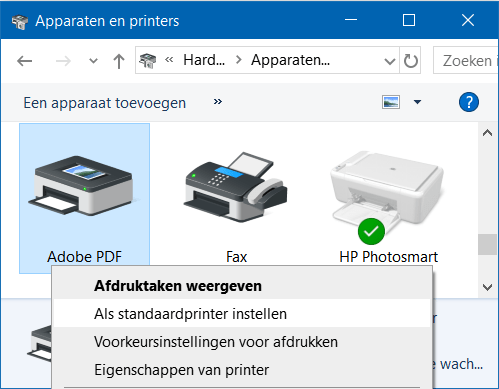Screen dimensions: 499x389
Task: Maximize the Apparaten en printers window
Action: point(409,20)
